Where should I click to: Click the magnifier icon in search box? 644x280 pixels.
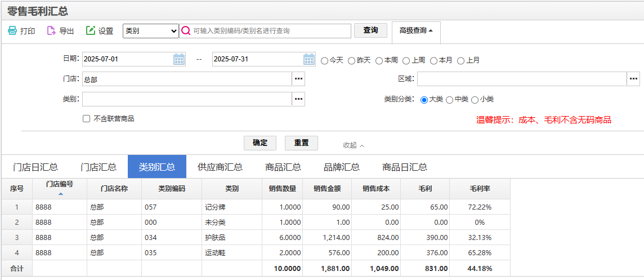(x=186, y=31)
